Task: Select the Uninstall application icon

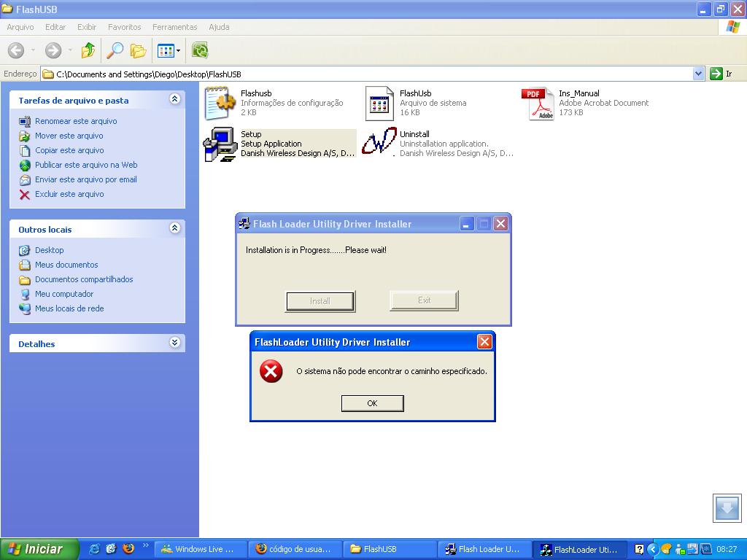Action: [379, 141]
